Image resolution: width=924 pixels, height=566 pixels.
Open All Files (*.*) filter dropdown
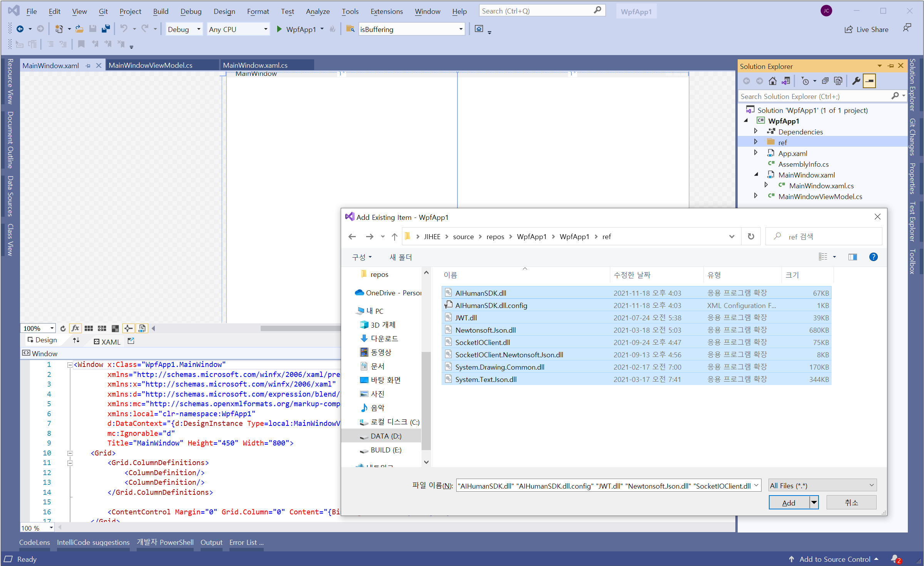872,486
